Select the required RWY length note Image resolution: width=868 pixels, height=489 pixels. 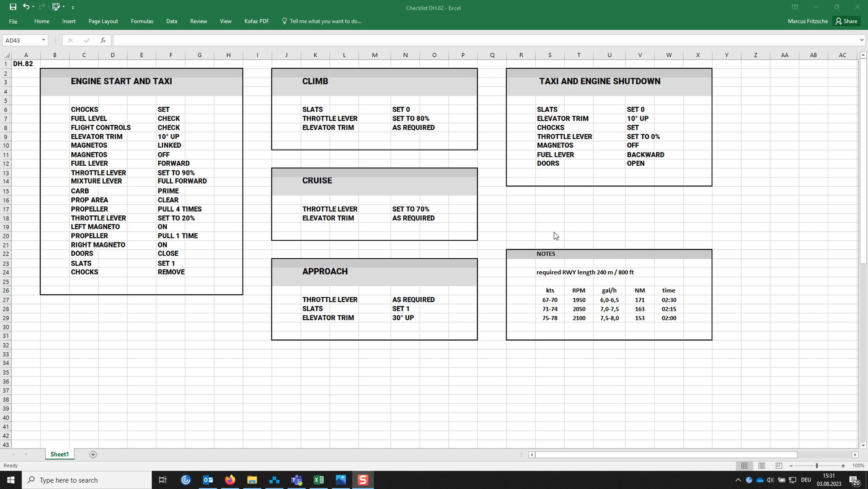coord(585,272)
